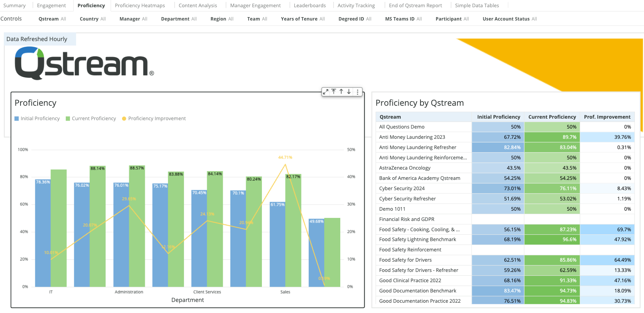The width and height of the screenshot is (644, 313).
Task: Open the Activity Tracking tab
Action: point(356,6)
